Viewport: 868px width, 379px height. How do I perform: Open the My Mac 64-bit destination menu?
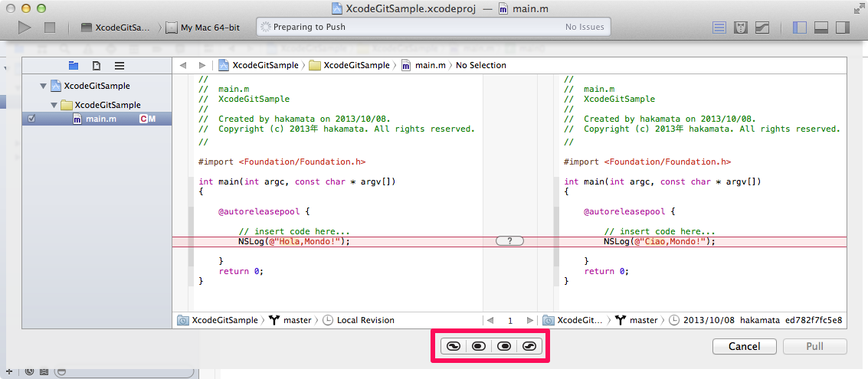210,28
